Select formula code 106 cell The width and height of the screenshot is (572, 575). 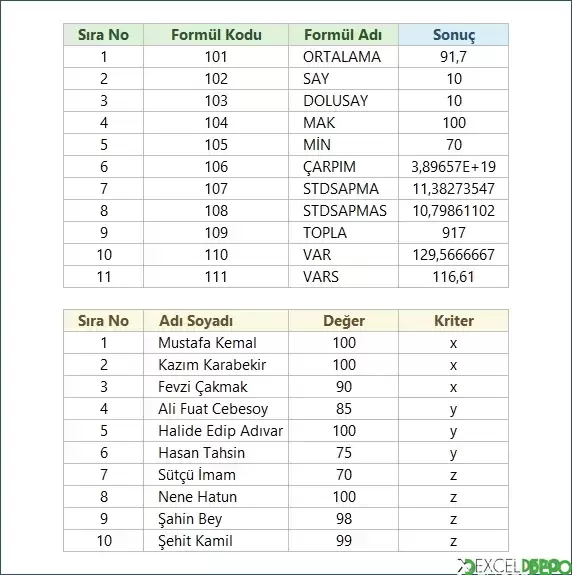[216, 167]
